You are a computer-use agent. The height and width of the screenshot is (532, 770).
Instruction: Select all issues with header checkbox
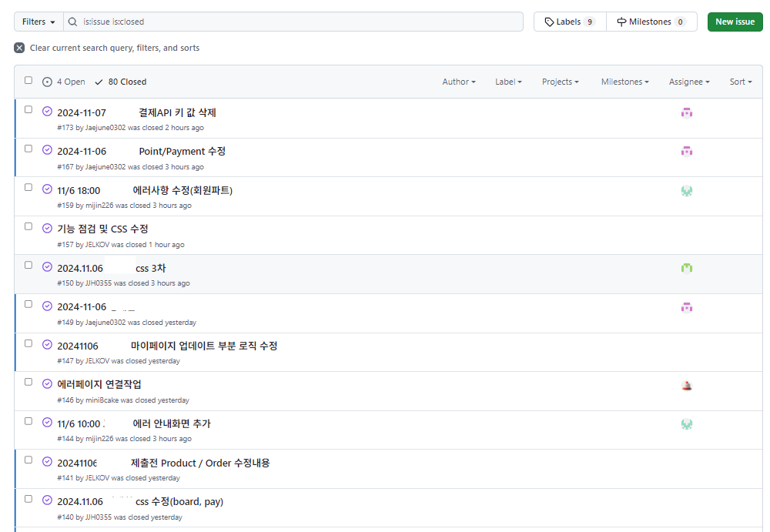click(x=28, y=80)
